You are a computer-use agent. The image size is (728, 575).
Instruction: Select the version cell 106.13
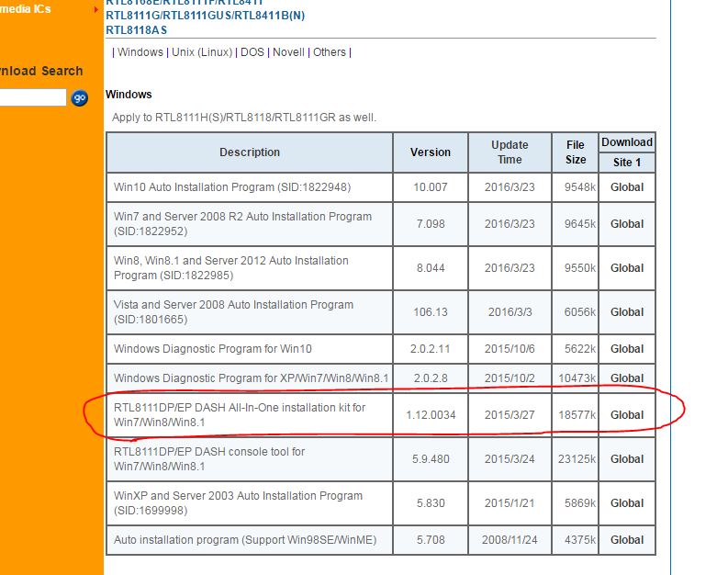tap(431, 312)
